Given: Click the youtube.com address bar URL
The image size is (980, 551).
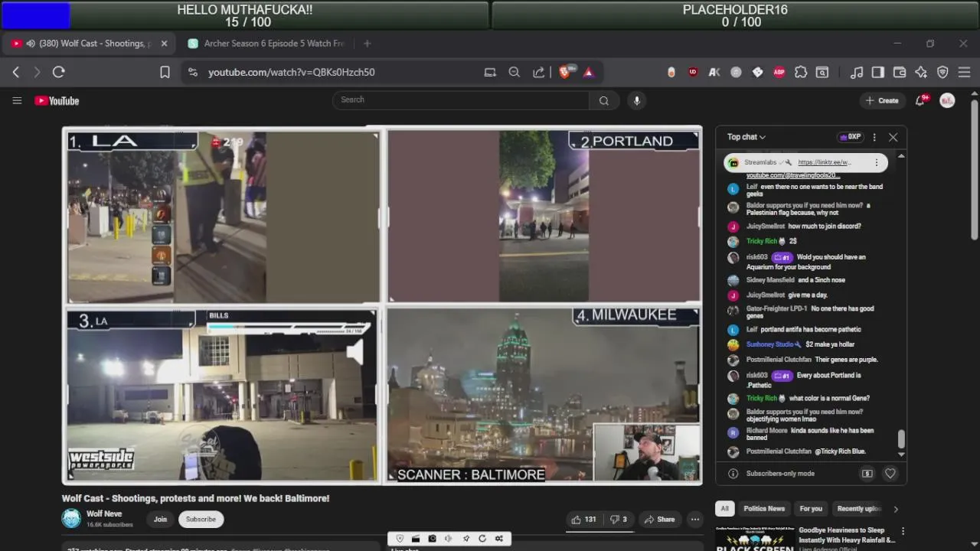Looking at the screenshot, I should (291, 72).
